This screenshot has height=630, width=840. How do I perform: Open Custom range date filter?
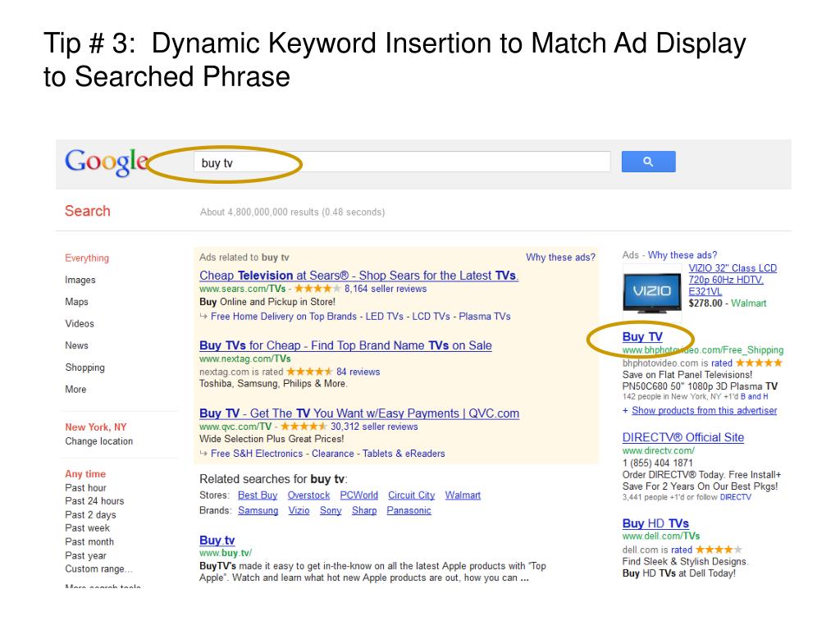pyautogui.click(x=98, y=569)
